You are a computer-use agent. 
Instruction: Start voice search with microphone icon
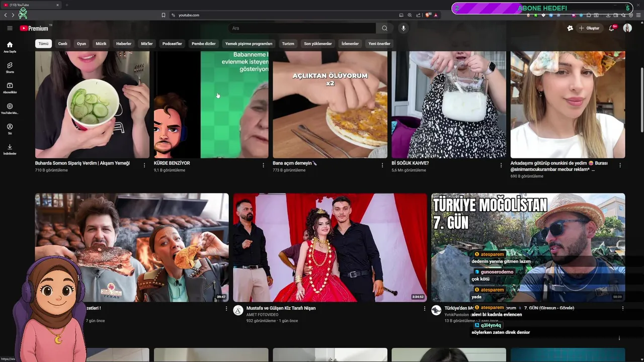[403, 28]
